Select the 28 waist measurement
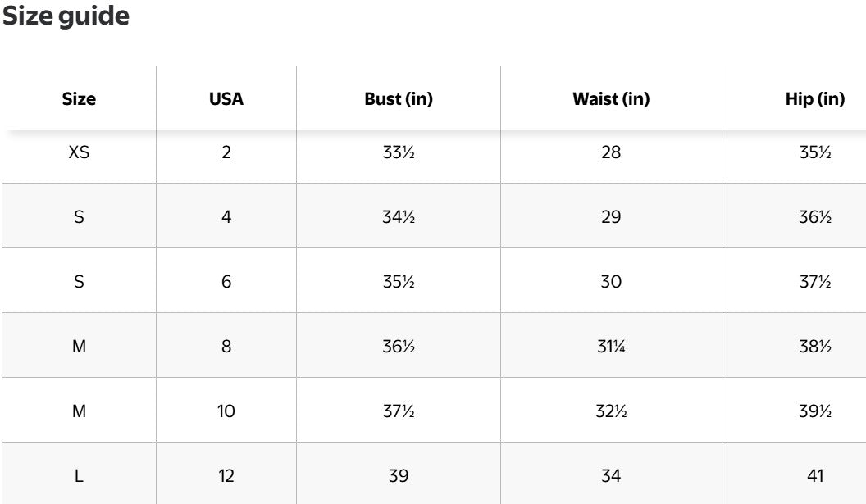 [x=611, y=152]
